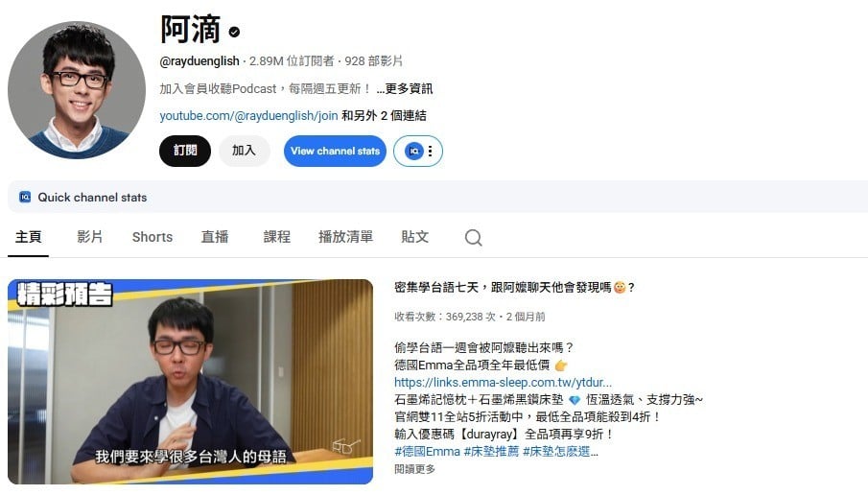Click the vidIQ three-dot menu icon
The width and height of the screenshot is (868, 495).
(x=430, y=152)
